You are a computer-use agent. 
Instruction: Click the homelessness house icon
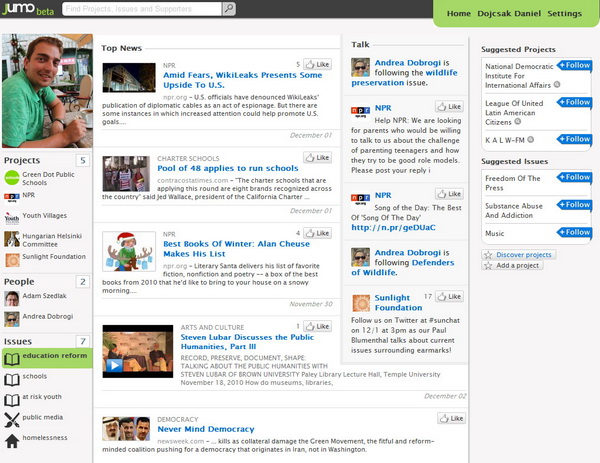[12, 441]
